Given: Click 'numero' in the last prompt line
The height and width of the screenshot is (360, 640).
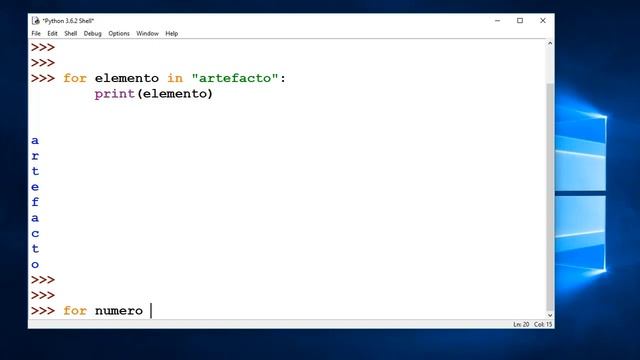Looking at the screenshot, I should coord(119,311).
